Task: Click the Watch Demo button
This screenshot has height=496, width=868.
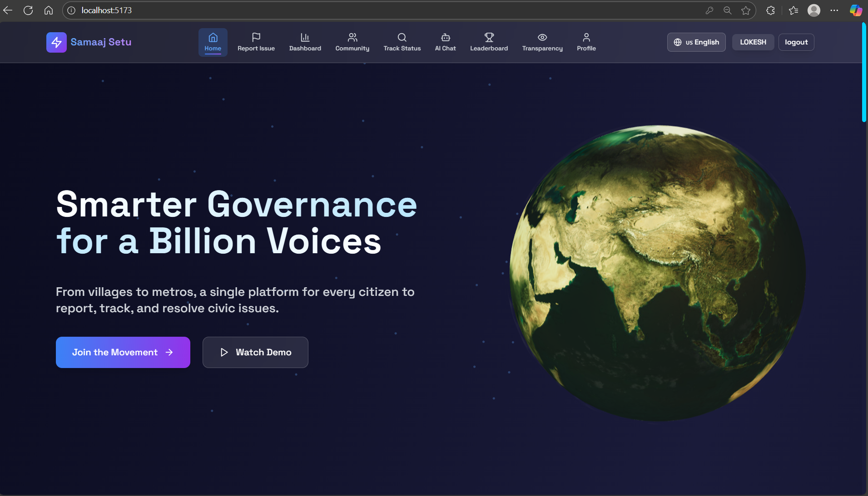Action: pyautogui.click(x=255, y=352)
